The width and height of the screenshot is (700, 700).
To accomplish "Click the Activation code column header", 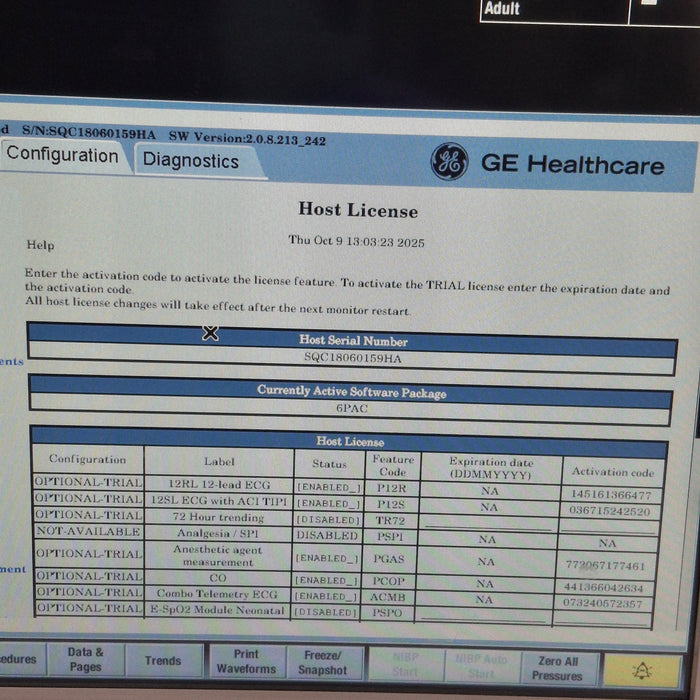I will click(612, 471).
